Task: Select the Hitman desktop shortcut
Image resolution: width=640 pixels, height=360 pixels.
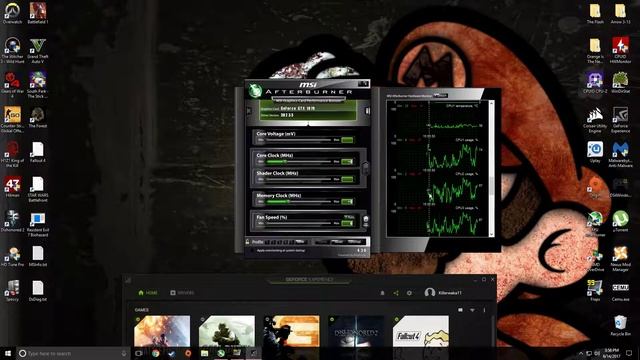Action: [x=12, y=187]
